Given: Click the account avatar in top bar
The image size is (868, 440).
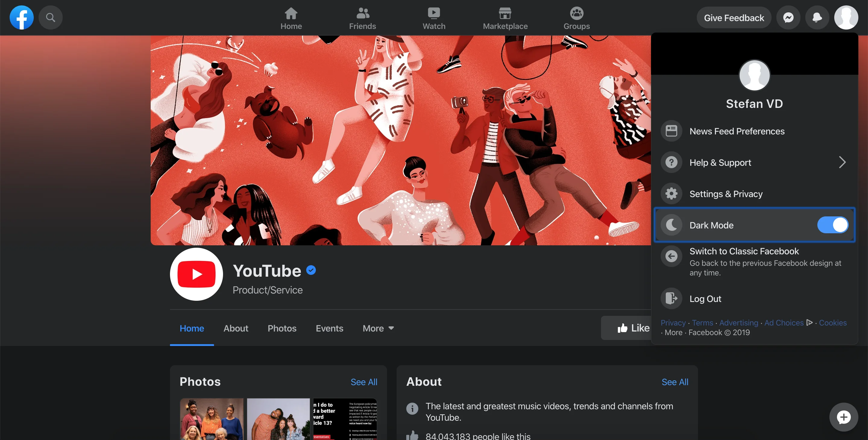Looking at the screenshot, I should click(x=846, y=17).
